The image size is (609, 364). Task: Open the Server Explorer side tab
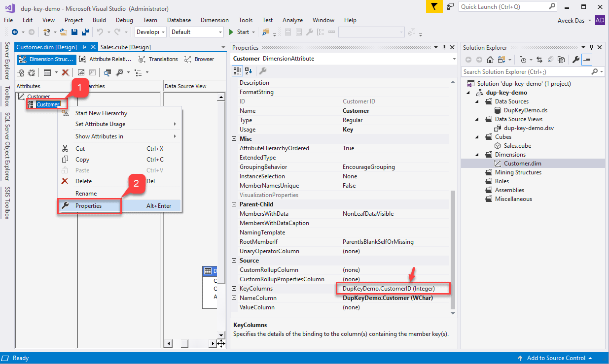click(x=7, y=61)
